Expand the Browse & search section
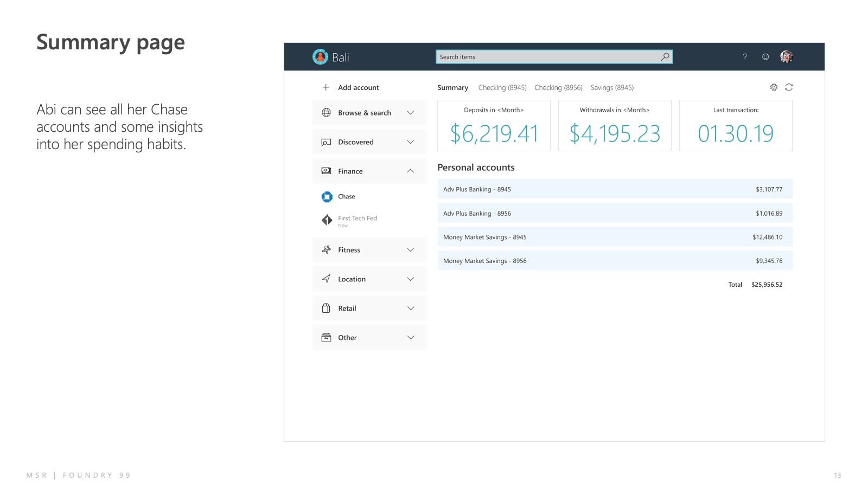This screenshot has width=868, height=488. [369, 113]
